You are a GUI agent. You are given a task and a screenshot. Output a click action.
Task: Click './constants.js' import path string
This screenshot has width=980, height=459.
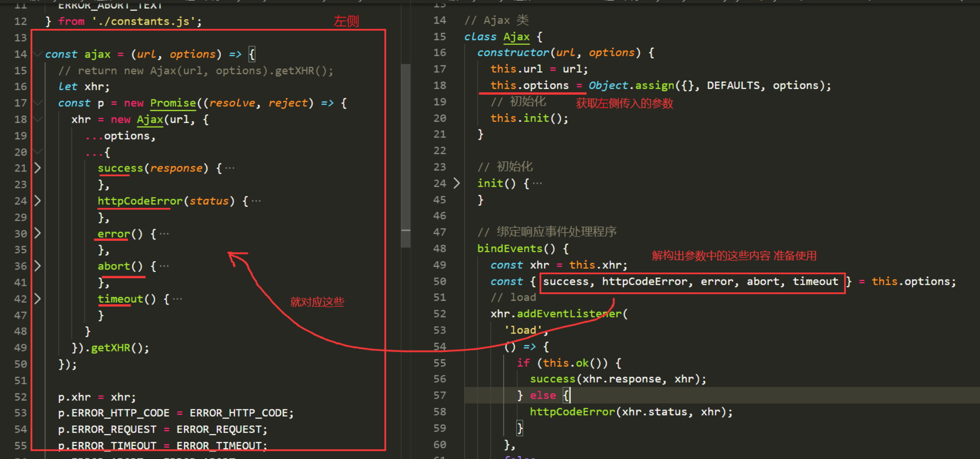click(x=143, y=21)
